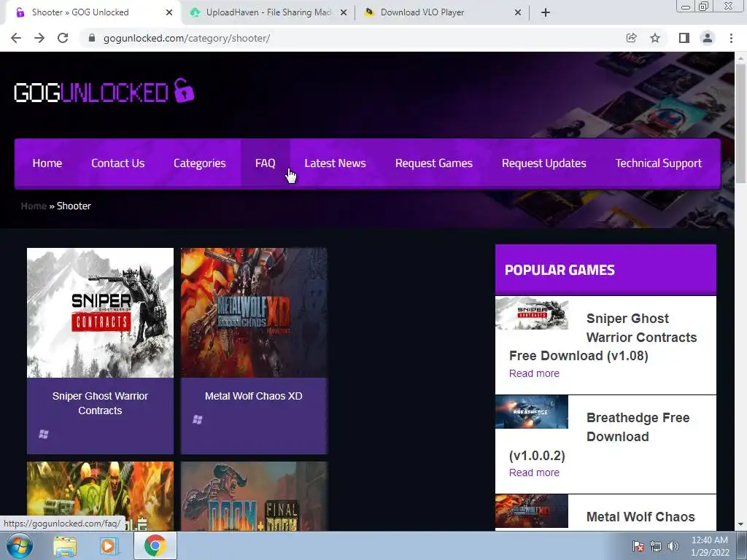This screenshot has width=747, height=560.
Task: Click the Windows icon under Metal Wolf Chaos XD
Action: pos(197,419)
